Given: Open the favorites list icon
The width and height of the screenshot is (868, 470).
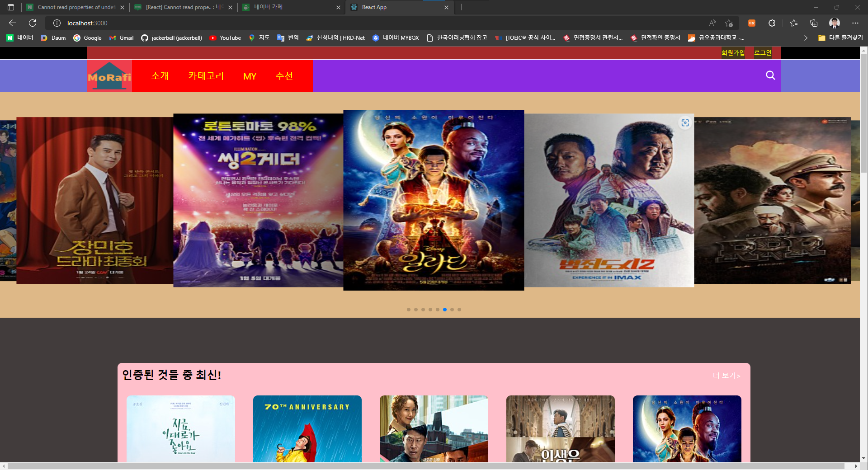Looking at the screenshot, I should (794, 23).
